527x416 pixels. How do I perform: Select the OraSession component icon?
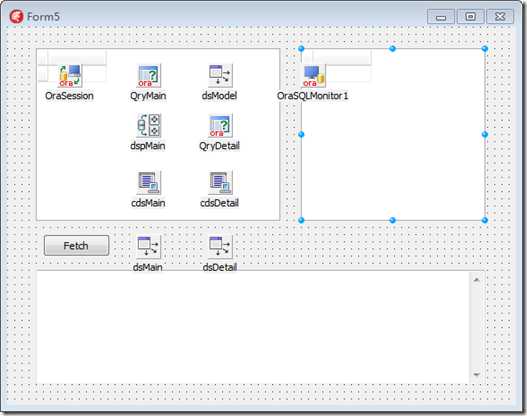tap(70, 76)
